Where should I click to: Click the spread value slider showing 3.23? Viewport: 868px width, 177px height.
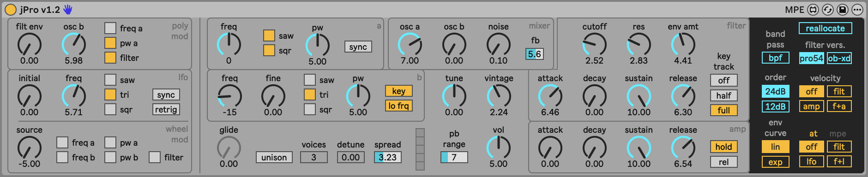[387, 157]
